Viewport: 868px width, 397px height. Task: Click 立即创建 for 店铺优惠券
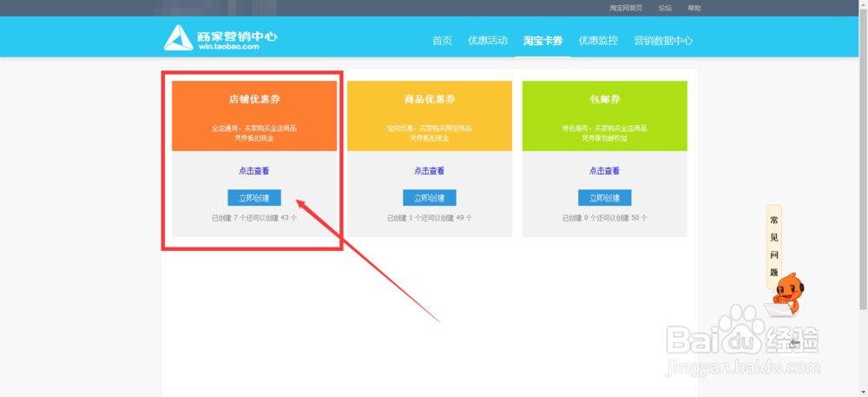(254, 198)
